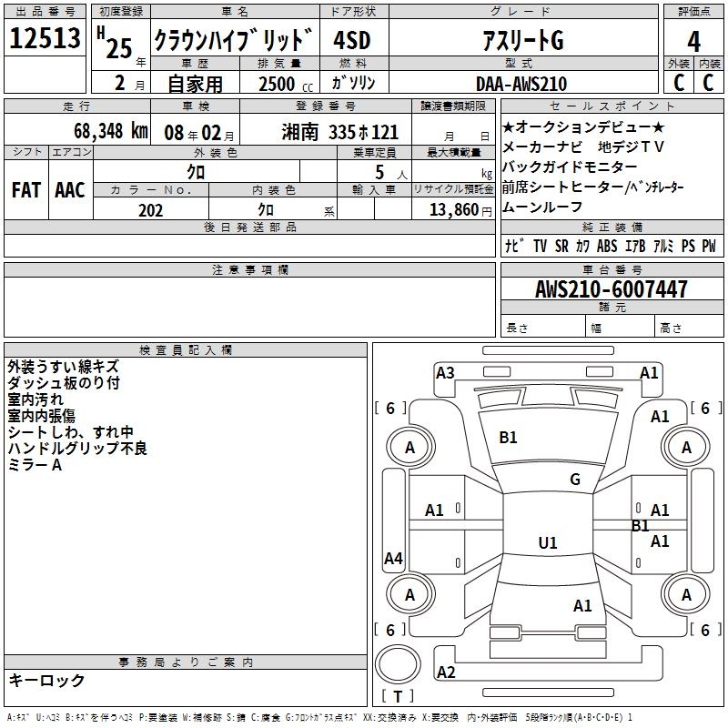Viewport: 728px width, 728px height.
Task: Click the star before オークションデビュー
Action: (509, 126)
